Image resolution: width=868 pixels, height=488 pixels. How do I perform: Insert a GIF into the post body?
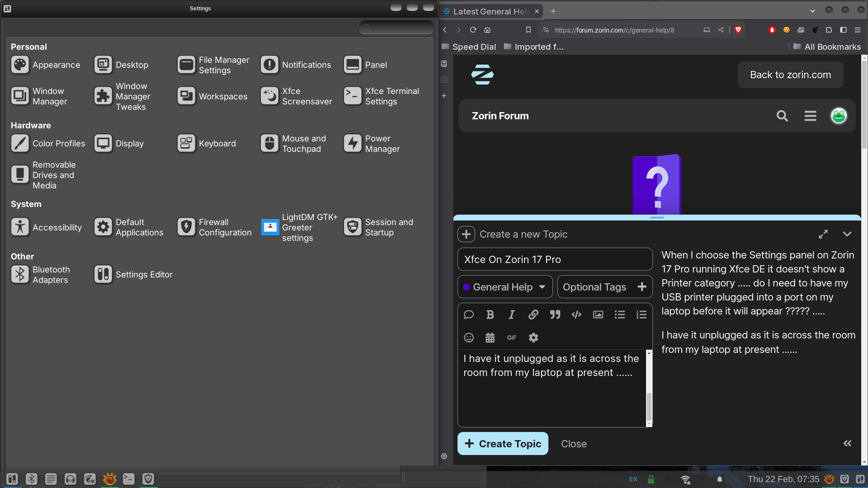[x=511, y=338]
